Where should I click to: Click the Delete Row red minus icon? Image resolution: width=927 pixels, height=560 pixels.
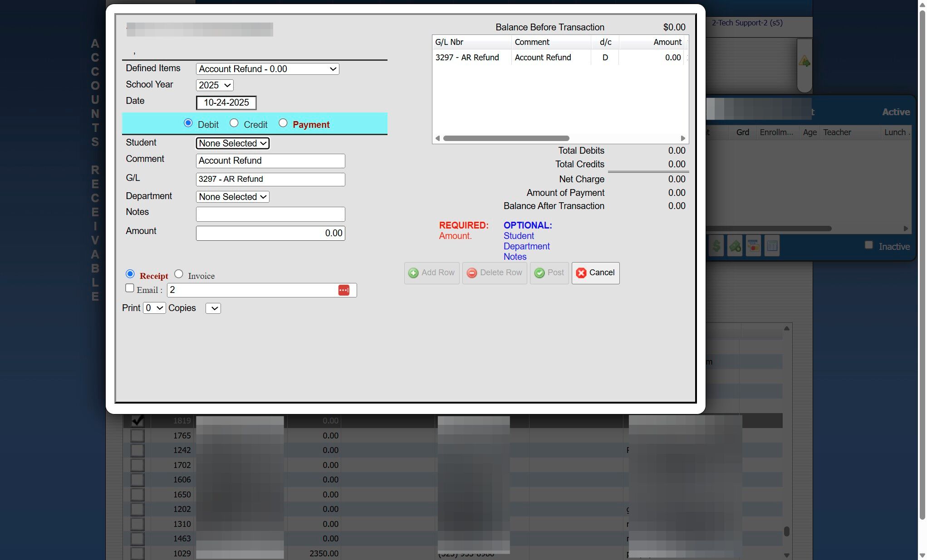tap(472, 273)
